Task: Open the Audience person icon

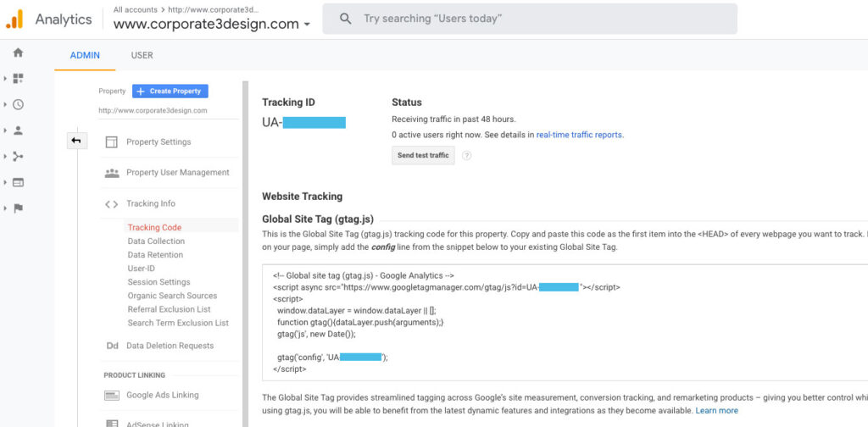Action: [x=19, y=130]
